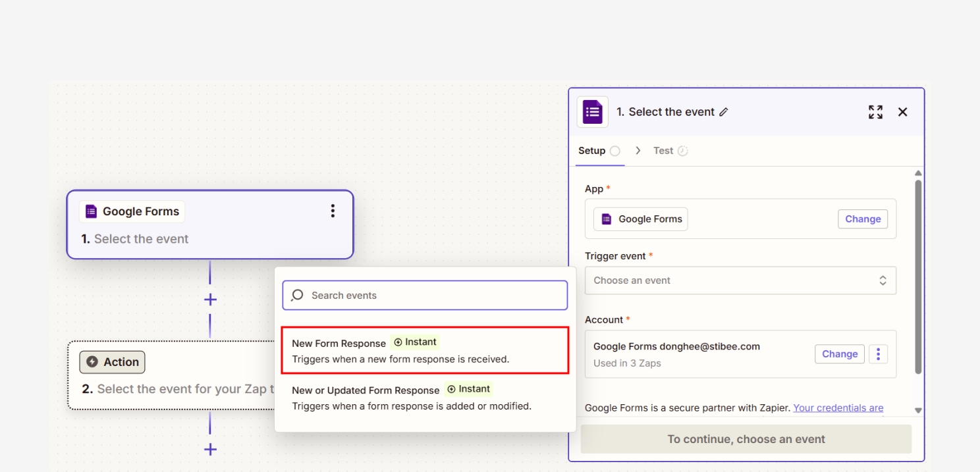Screen dimensions: 980x472
Task: Click 'Used in 3 Zaps' text
Action: pos(627,363)
